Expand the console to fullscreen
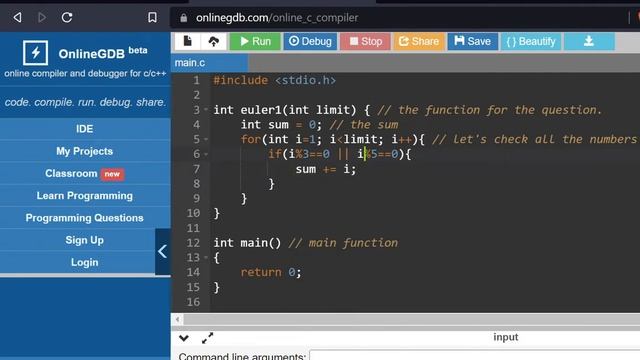The height and width of the screenshot is (360, 640). tap(207, 338)
